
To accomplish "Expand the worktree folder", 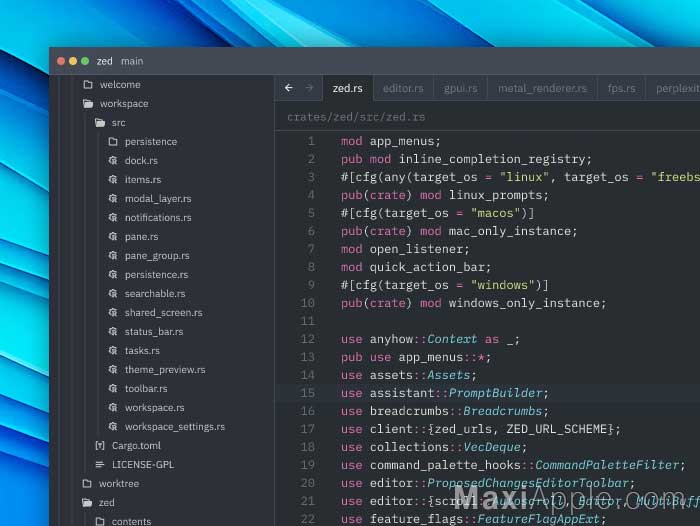I will (x=88, y=483).
